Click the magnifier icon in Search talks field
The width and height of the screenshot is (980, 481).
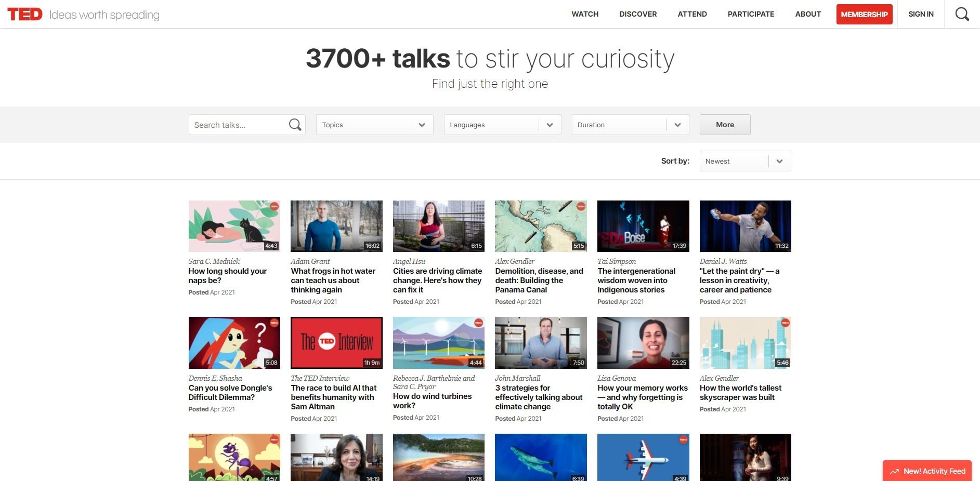click(295, 125)
